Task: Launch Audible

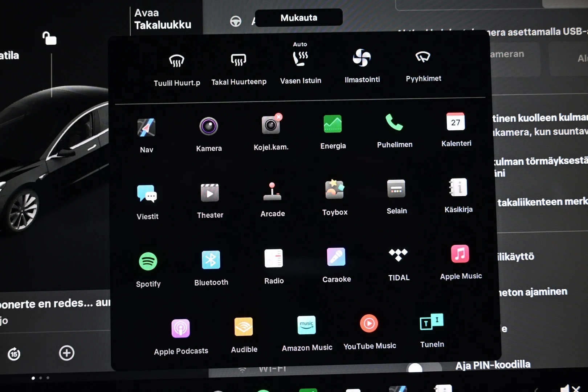Action: click(x=244, y=327)
